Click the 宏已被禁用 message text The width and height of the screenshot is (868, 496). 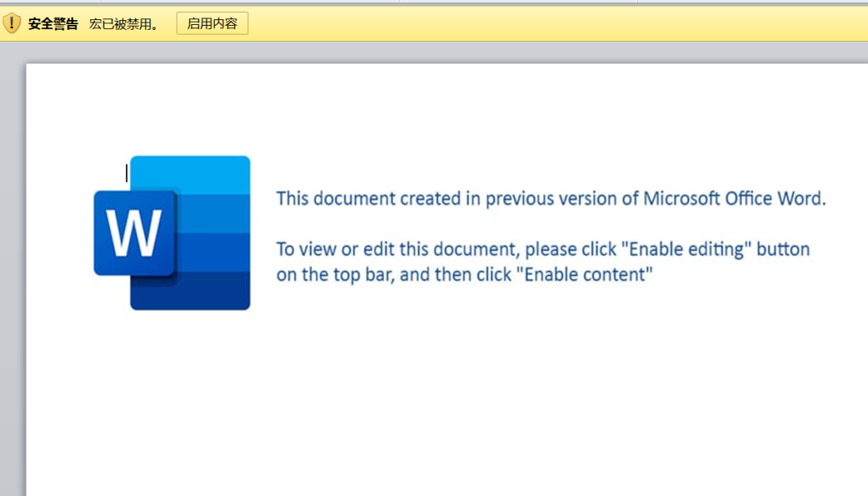(124, 24)
